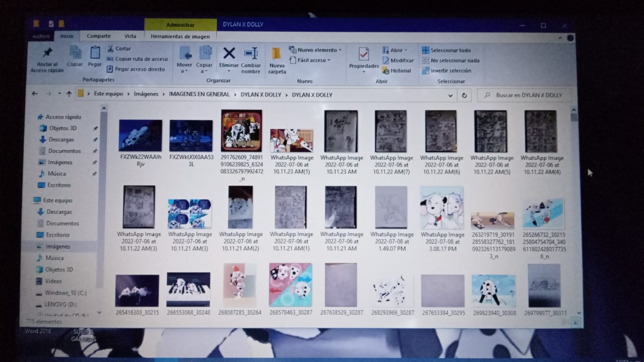Click No seleccionar nada
The height and width of the screenshot is (362, 644).
point(451,60)
